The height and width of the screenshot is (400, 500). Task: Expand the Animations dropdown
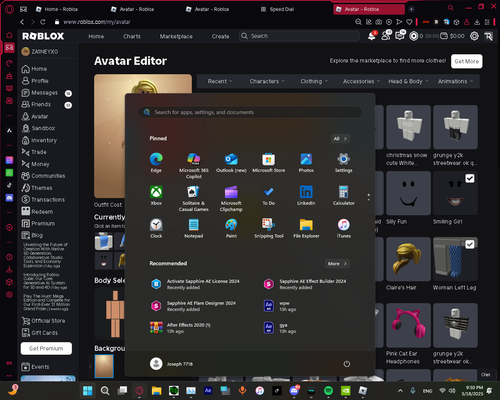(x=455, y=81)
